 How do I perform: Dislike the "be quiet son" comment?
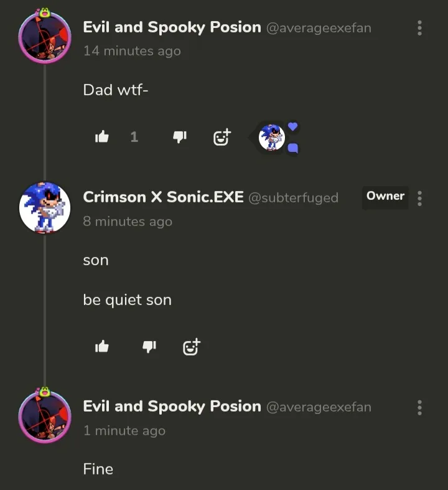[149, 347]
